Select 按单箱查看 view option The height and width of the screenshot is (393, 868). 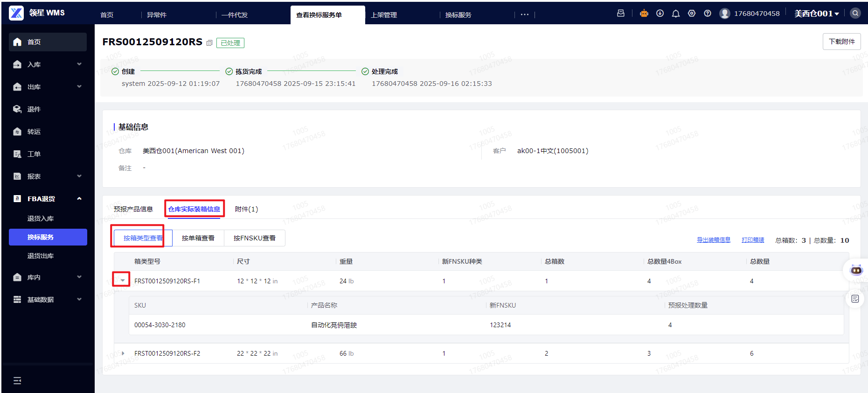tap(198, 238)
